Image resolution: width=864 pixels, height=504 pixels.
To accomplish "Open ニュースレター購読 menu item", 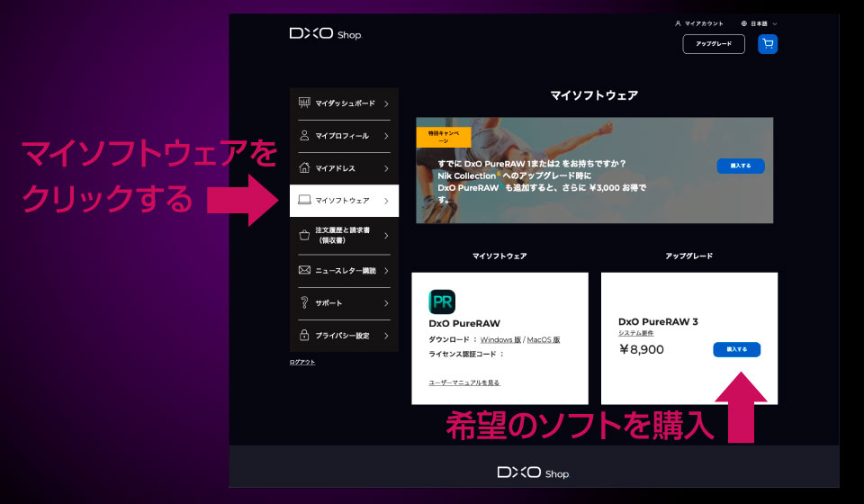I will point(344,271).
